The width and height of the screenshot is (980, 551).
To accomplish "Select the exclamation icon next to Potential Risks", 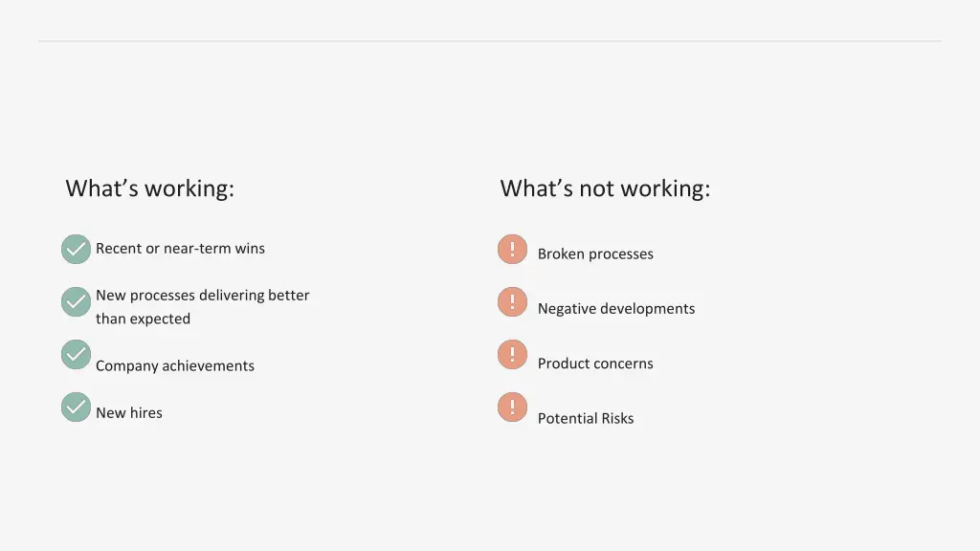I will coord(512,408).
